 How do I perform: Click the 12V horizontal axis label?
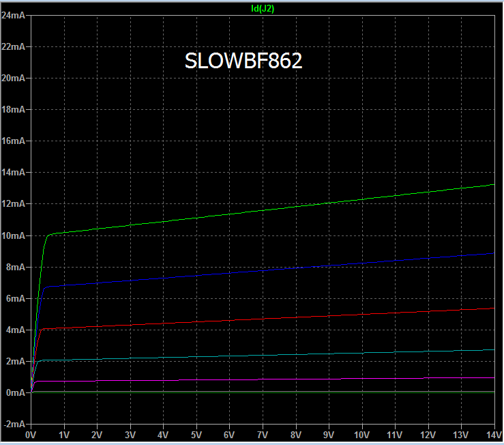[428, 435]
